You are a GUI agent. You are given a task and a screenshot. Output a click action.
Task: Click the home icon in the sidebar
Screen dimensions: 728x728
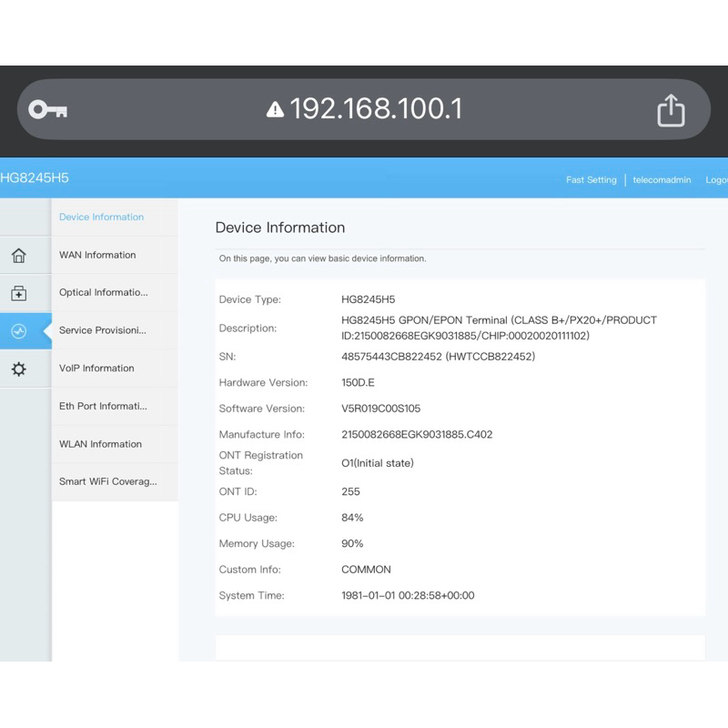coord(19,256)
